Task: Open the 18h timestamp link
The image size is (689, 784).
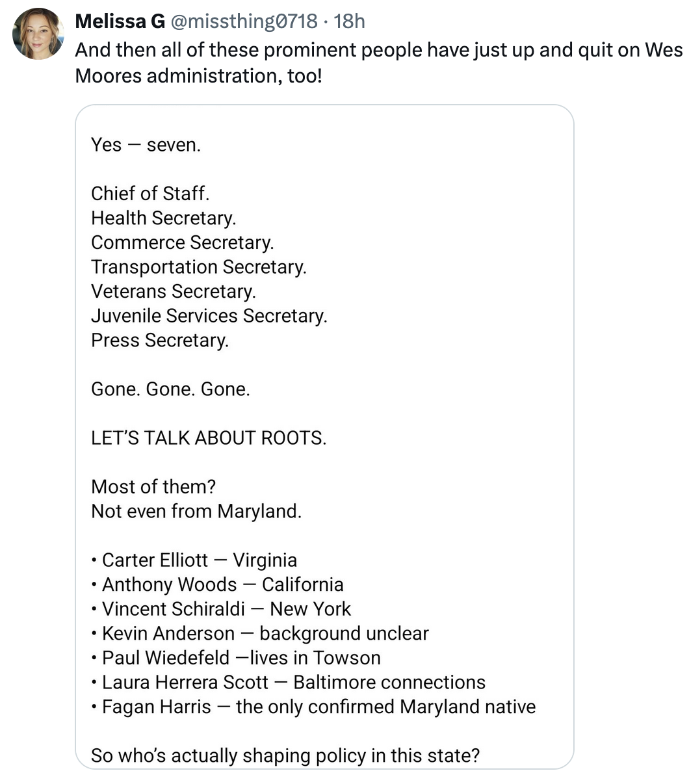Action: (x=348, y=21)
